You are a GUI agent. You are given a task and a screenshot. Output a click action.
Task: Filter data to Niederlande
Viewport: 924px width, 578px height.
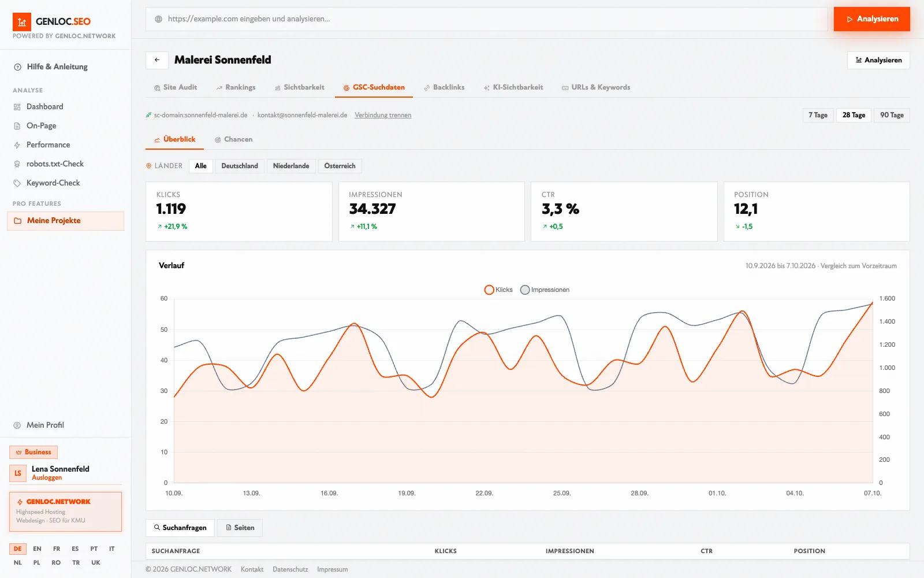click(291, 166)
